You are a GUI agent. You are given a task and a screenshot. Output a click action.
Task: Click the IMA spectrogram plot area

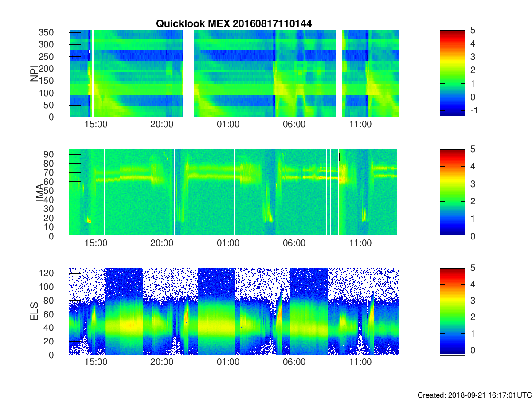coord(234,192)
